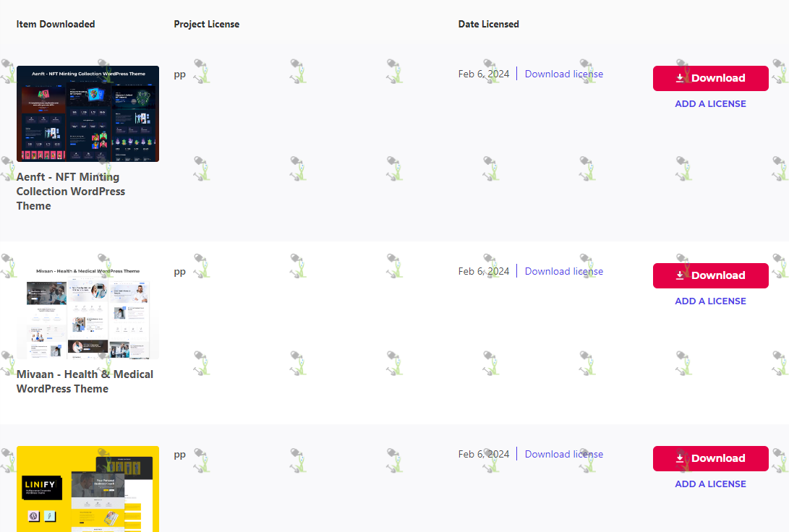This screenshot has height=532, width=789.
Task: Download the Linify theme
Action: pyautogui.click(x=710, y=458)
